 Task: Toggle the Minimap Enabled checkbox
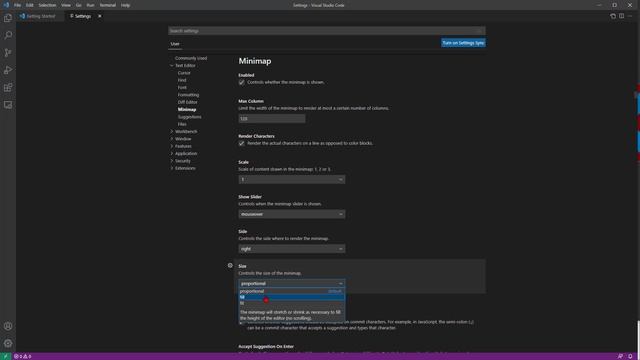[x=242, y=82]
